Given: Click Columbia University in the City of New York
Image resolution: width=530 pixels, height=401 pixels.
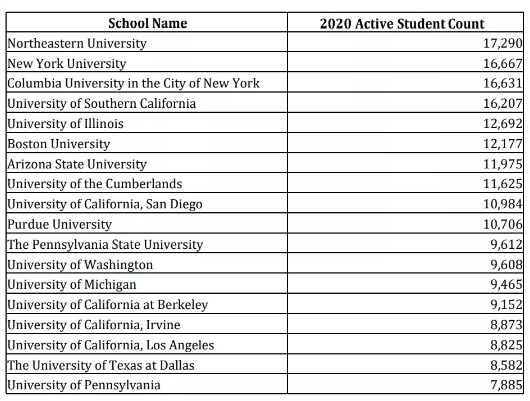Looking at the screenshot, I should point(134,83).
